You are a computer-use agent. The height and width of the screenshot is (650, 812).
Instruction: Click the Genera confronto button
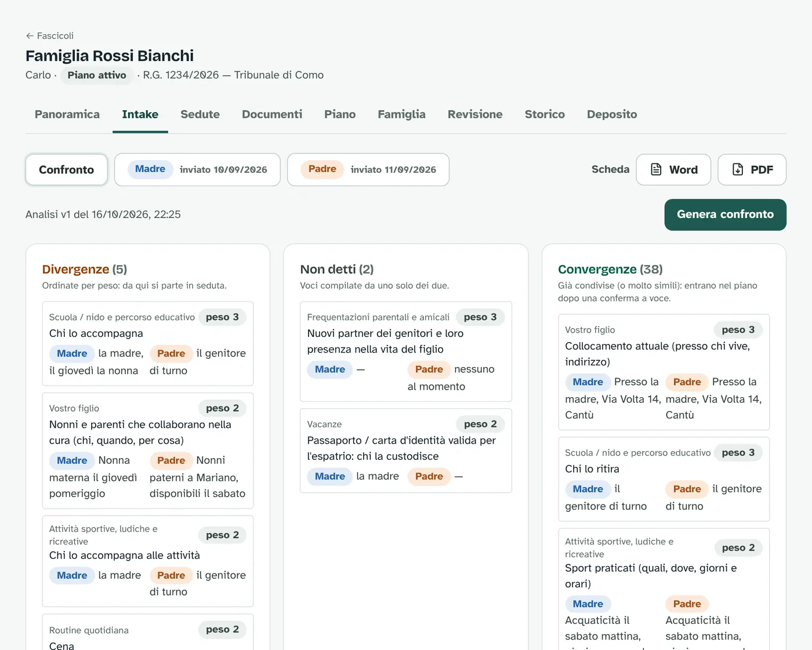click(x=725, y=215)
